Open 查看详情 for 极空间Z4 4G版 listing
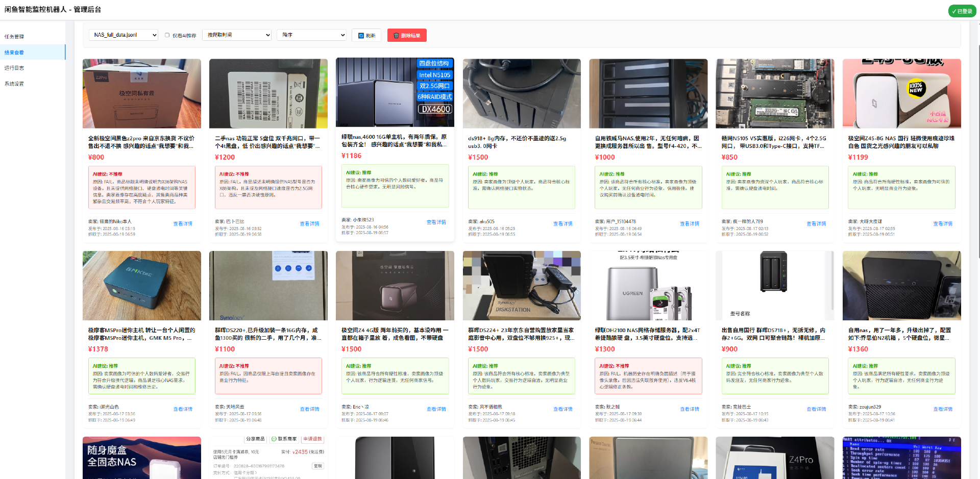This screenshot has width=980, height=479. point(436,409)
